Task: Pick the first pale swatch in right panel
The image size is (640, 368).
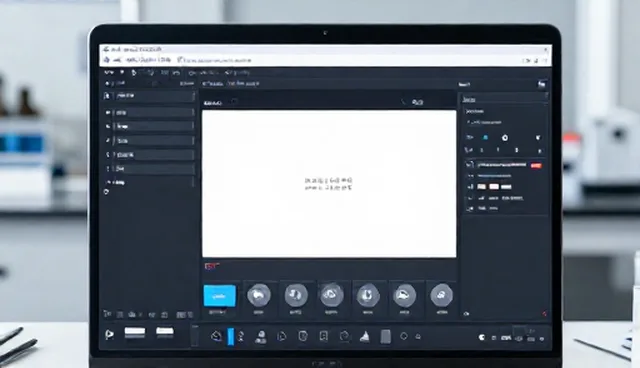Action: (x=482, y=186)
